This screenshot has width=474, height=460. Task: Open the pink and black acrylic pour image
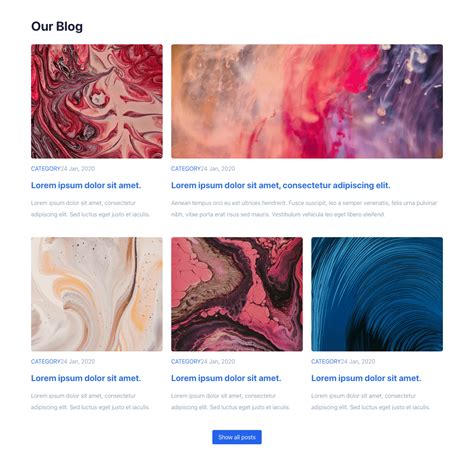tap(237, 294)
